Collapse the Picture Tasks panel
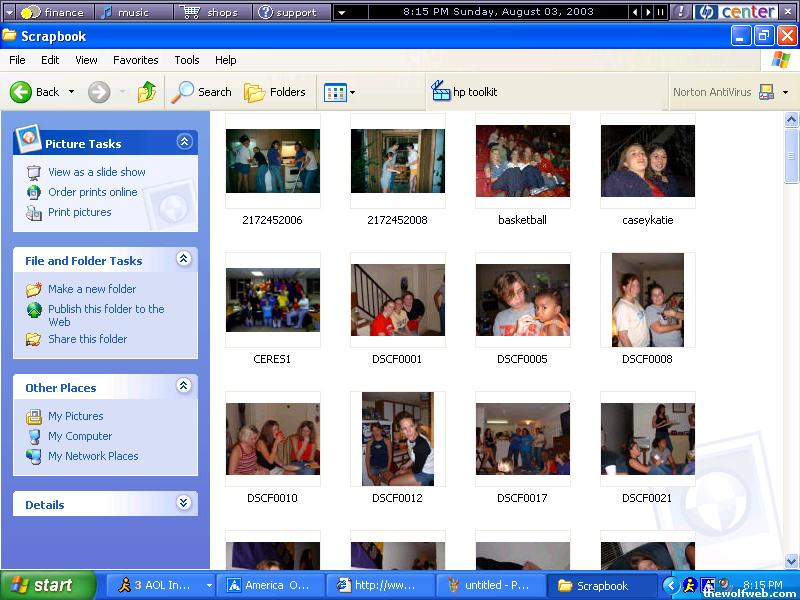Viewport: 800px width, 600px height. click(184, 142)
